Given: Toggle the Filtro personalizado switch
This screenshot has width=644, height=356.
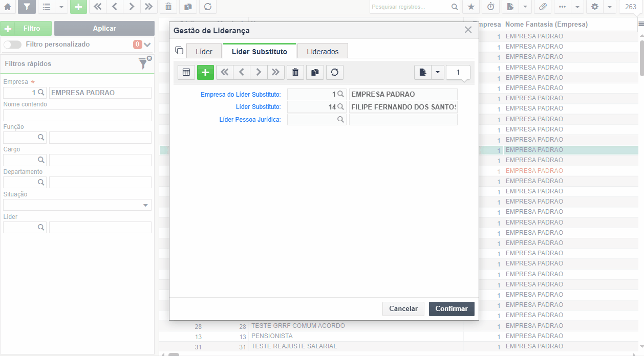Looking at the screenshot, I should (12, 44).
